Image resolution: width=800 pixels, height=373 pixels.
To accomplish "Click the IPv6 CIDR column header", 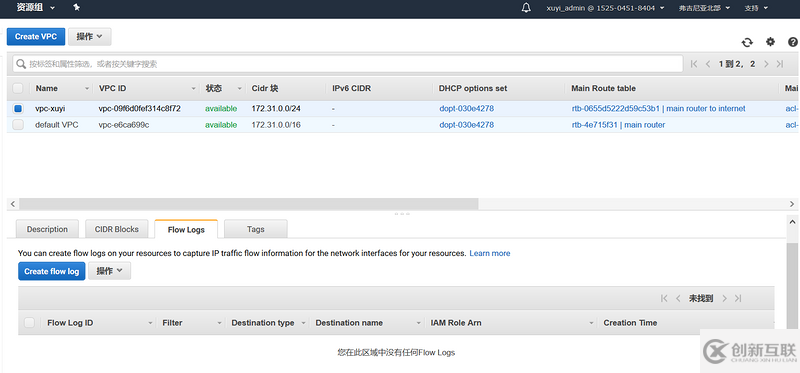I will [352, 88].
